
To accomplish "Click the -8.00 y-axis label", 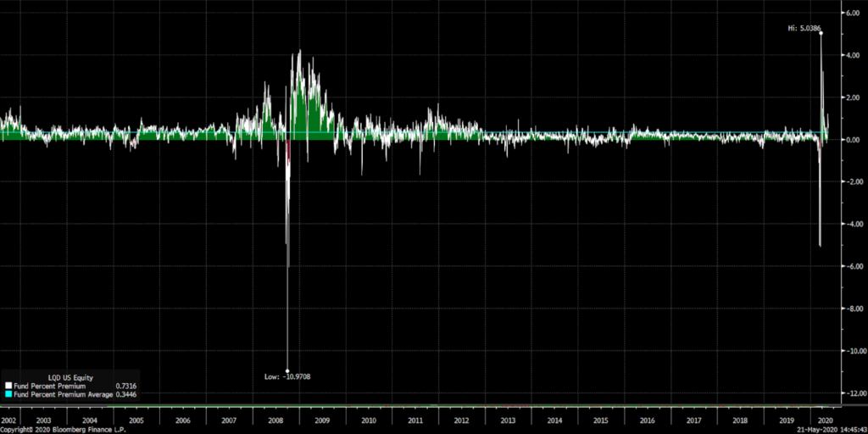I will pos(851,309).
